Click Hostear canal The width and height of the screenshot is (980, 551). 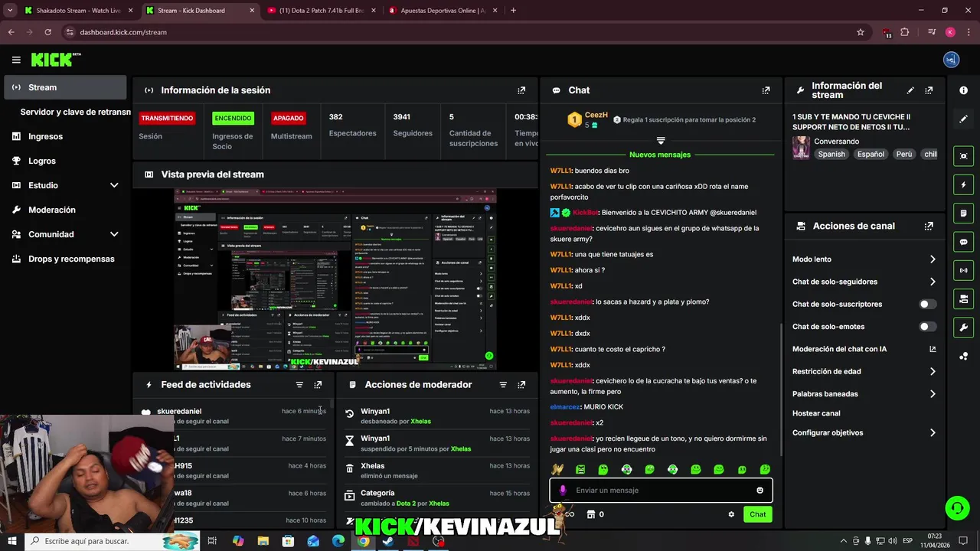[x=816, y=413]
